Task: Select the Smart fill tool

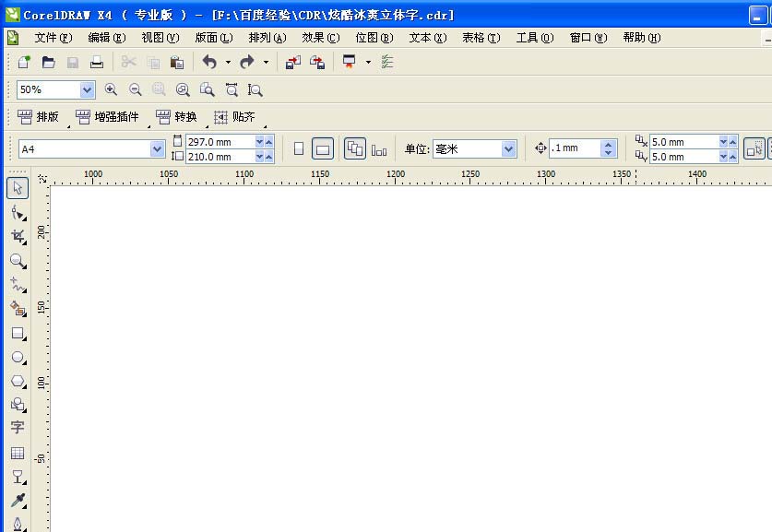Action: click(18, 309)
